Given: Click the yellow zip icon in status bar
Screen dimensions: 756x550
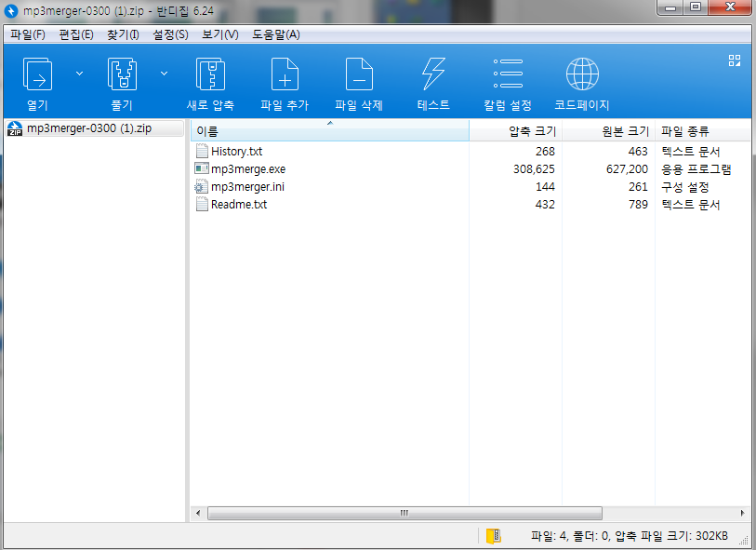Looking at the screenshot, I should [x=493, y=535].
